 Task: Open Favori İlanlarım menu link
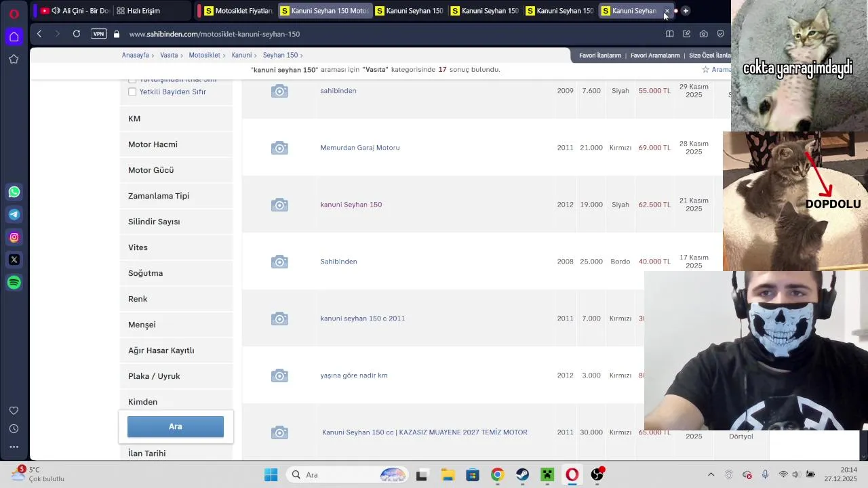coord(600,56)
